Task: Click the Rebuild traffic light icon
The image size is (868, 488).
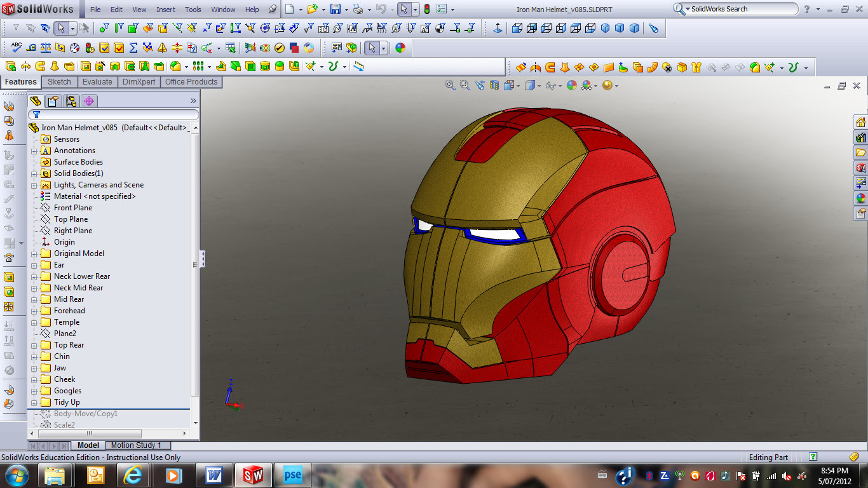Action: (x=426, y=10)
